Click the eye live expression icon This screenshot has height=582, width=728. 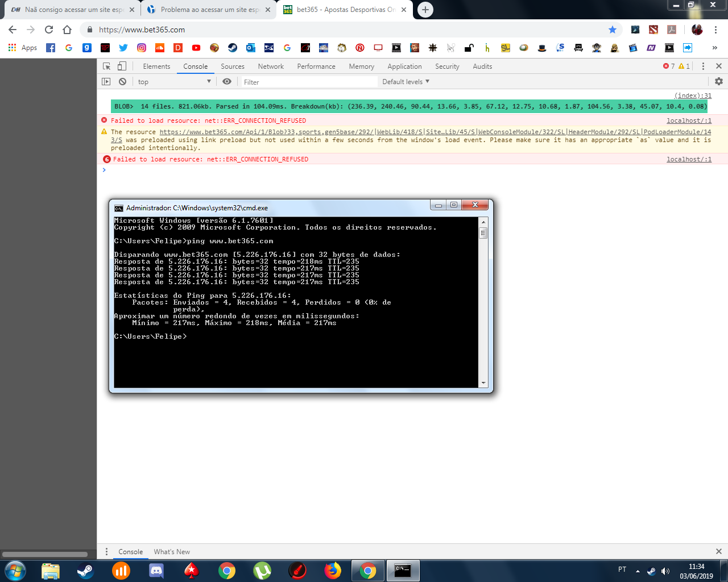227,82
